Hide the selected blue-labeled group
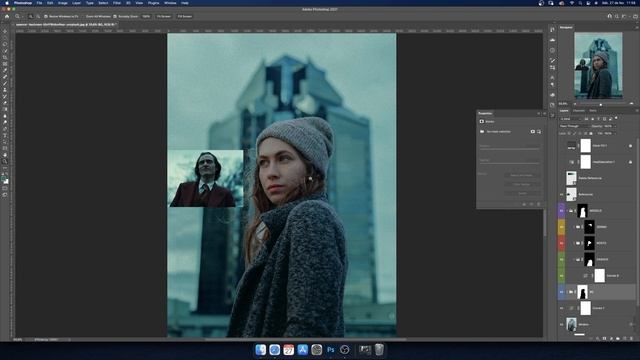 pos(562,292)
